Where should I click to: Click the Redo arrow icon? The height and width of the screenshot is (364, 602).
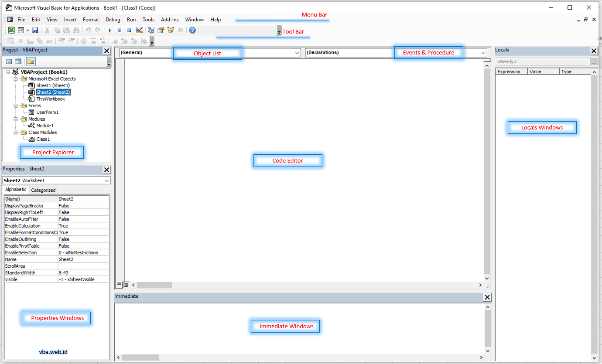98,30
